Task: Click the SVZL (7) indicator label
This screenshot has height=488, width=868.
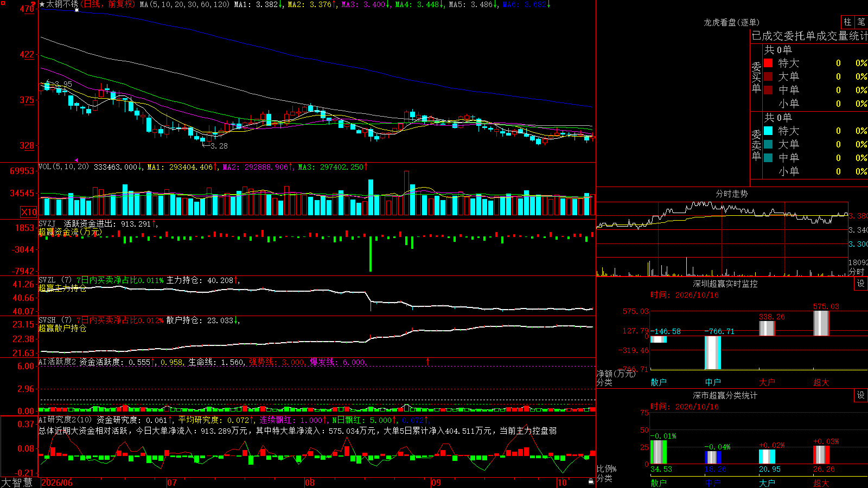Action: tap(55, 280)
